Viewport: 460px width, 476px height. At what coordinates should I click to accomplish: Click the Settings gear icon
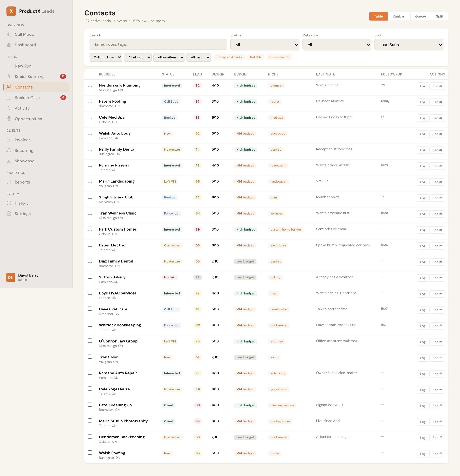(x=9, y=214)
